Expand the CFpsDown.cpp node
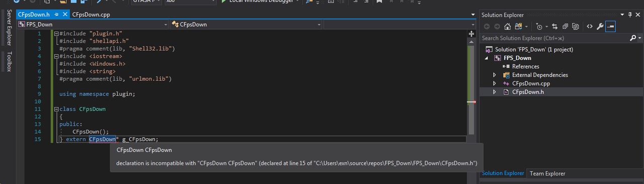644x184 pixels. pyautogui.click(x=495, y=83)
